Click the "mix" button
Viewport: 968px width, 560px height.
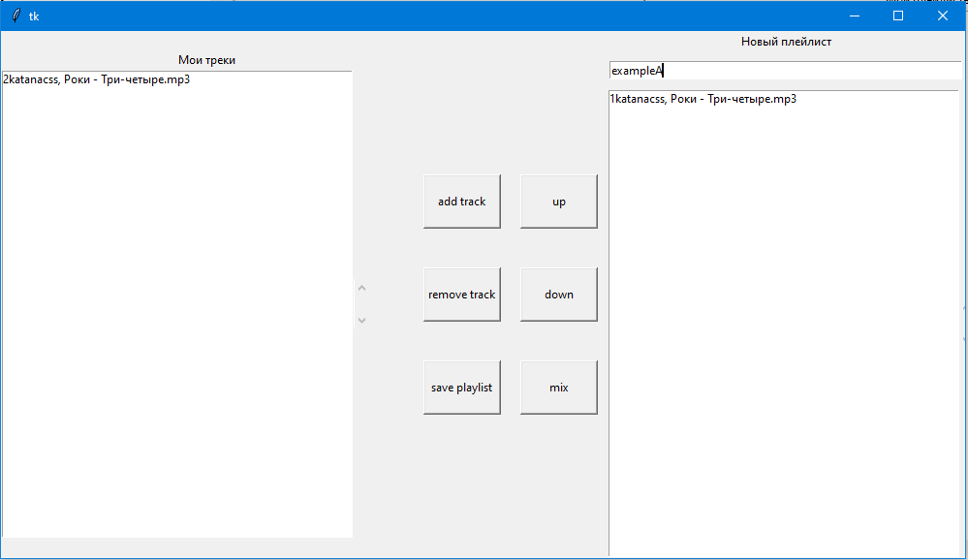(x=558, y=387)
